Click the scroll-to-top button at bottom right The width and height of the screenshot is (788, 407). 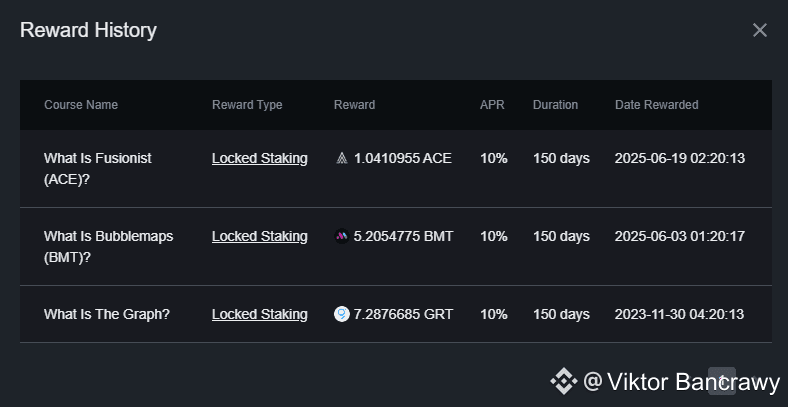pos(722,381)
